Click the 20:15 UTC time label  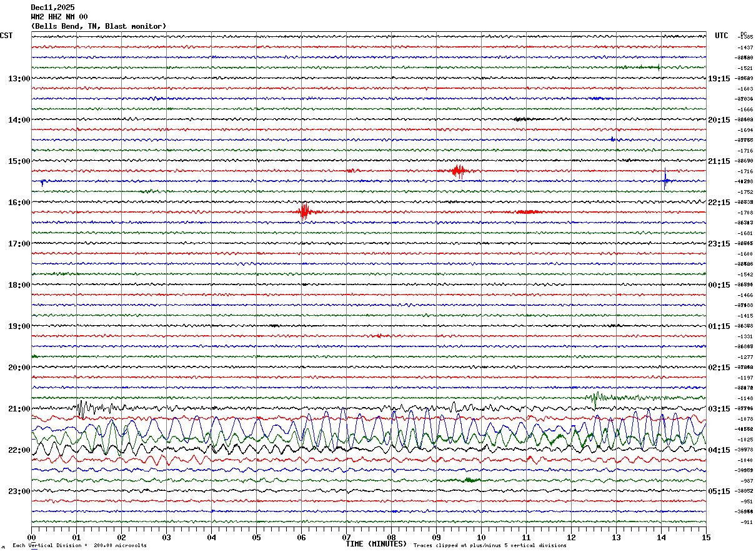[719, 120]
